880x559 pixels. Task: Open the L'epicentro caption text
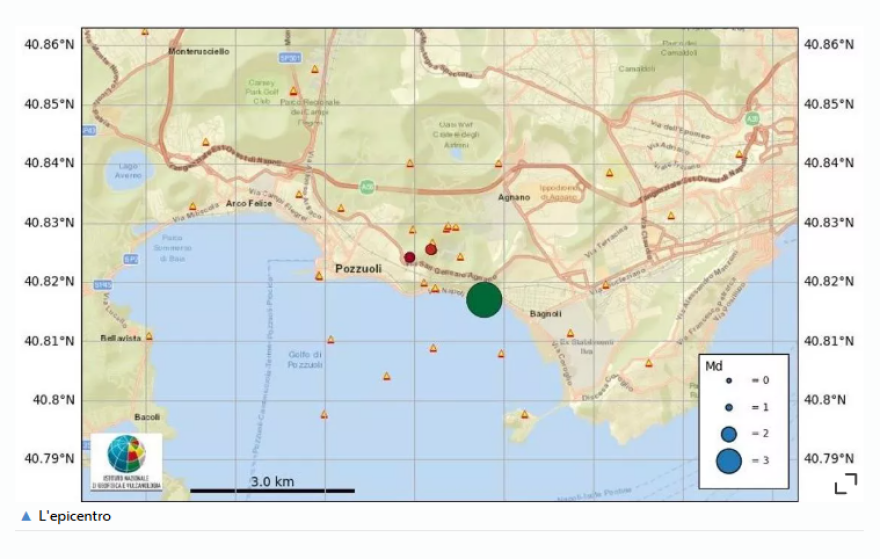pyautogui.click(x=74, y=517)
